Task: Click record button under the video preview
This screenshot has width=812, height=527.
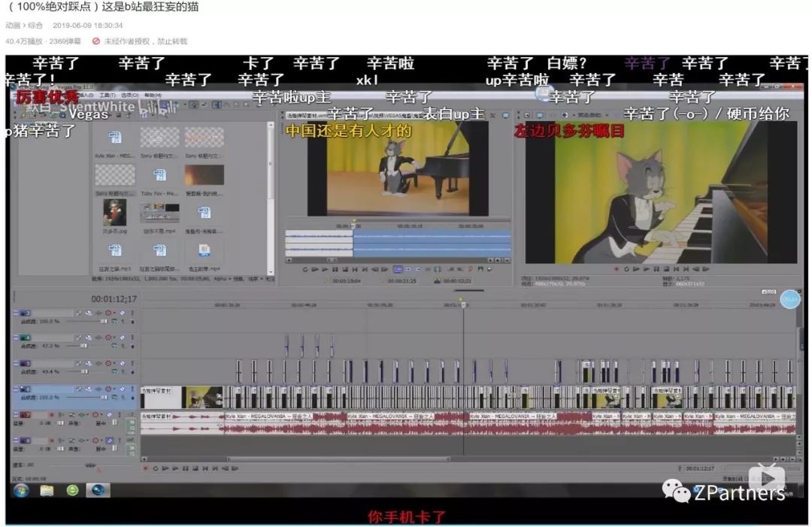Action: pyautogui.click(x=617, y=268)
